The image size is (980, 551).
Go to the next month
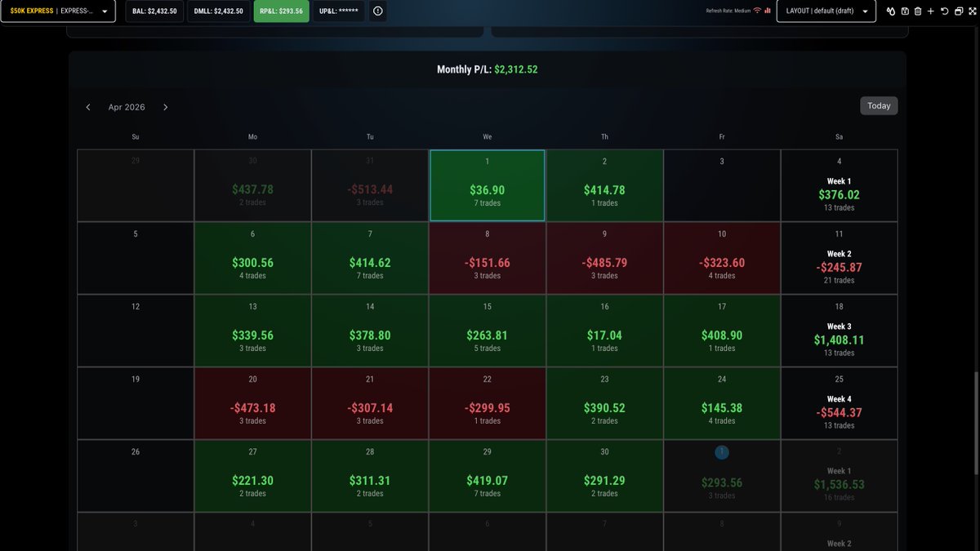165,107
